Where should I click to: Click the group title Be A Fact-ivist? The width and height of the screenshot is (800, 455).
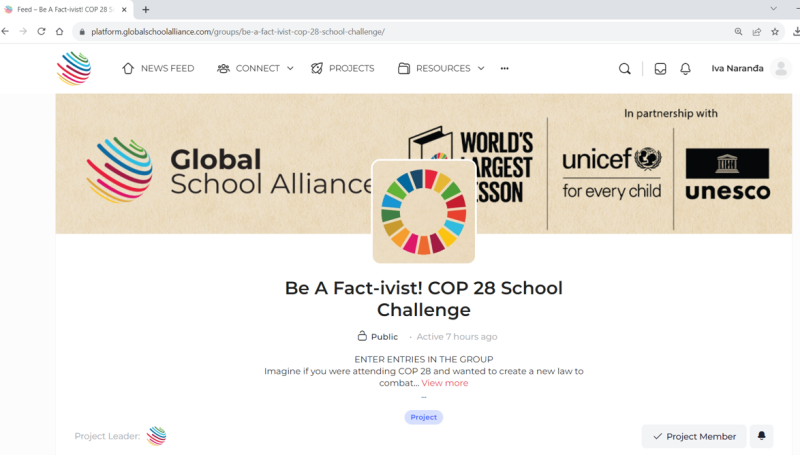coord(423,298)
